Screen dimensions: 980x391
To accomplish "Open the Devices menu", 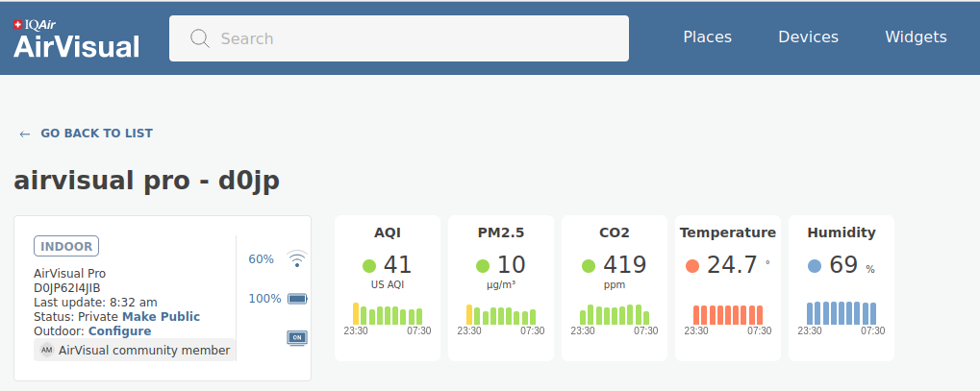I will point(808,37).
